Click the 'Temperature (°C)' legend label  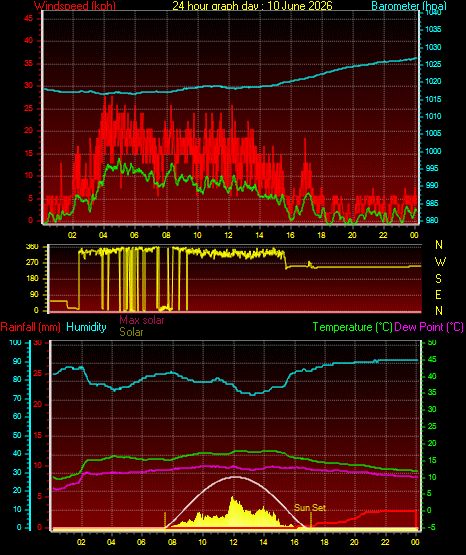tap(352, 327)
